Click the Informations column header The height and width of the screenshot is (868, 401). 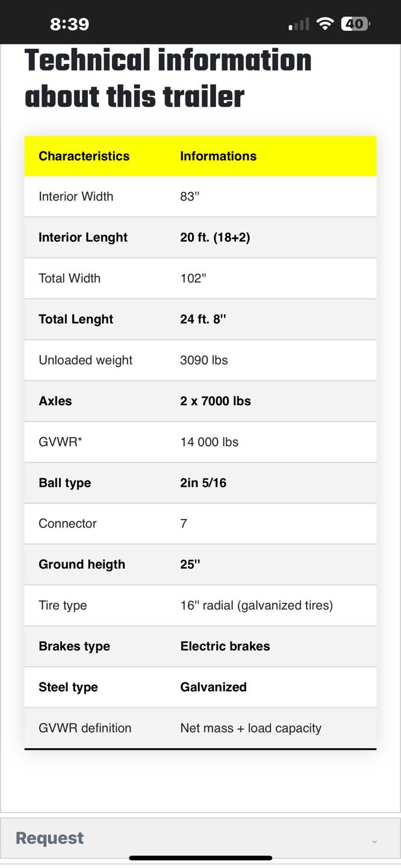pos(218,156)
